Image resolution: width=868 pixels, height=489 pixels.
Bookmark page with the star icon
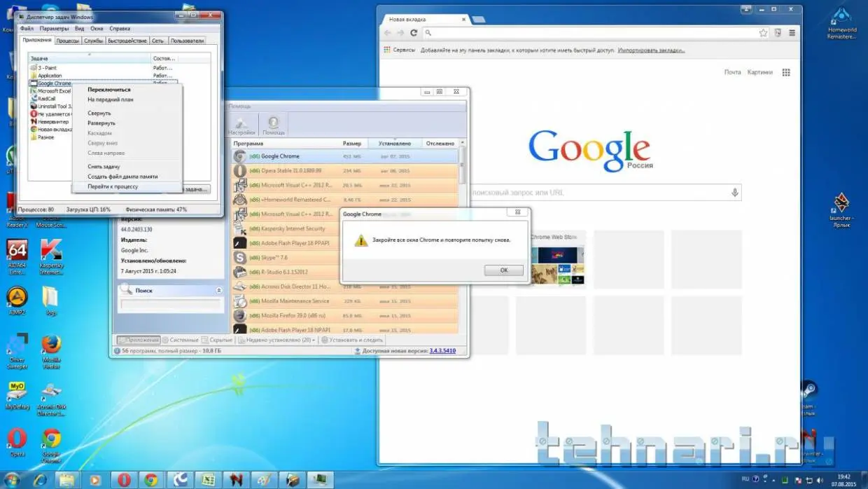(x=763, y=33)
